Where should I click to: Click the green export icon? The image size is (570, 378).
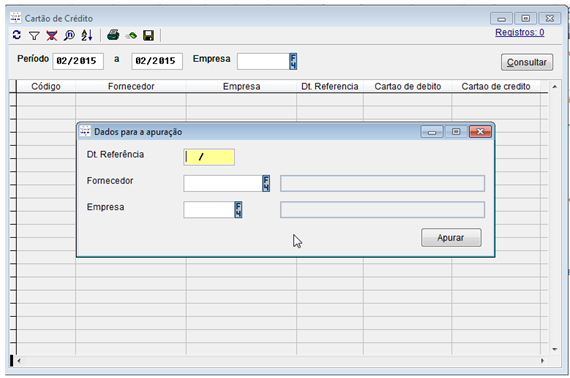[131, 36]
